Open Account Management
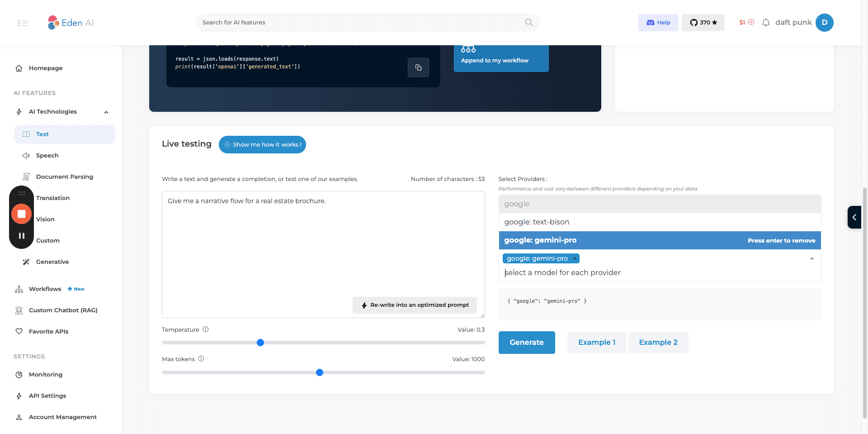This screenshot has height=434, width=868. tap(62, 417)
